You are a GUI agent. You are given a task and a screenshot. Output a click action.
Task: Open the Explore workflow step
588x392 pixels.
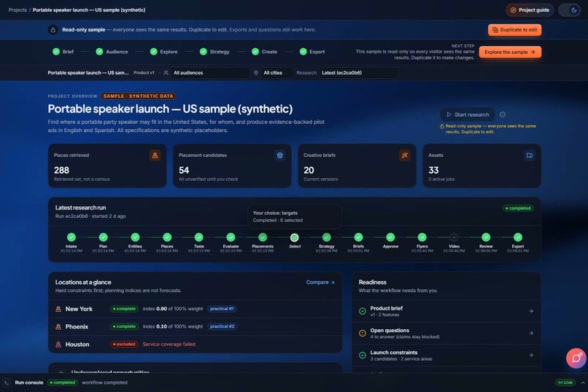[163, 52]
